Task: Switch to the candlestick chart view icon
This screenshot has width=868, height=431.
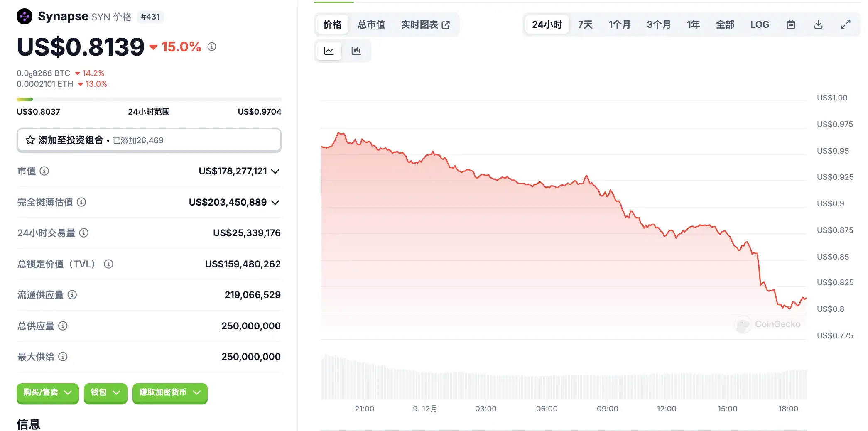Action: coord(356,51)
